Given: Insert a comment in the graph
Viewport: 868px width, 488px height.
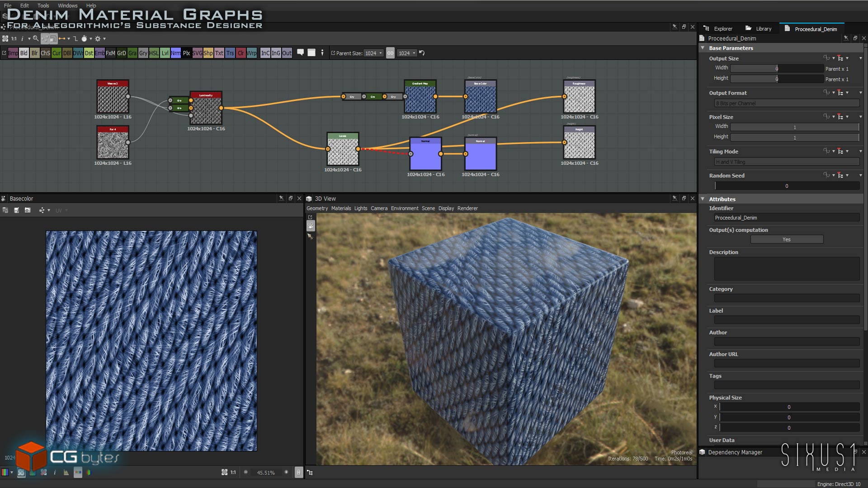Looking at the screenshot, I should click(x=300, y=53).
